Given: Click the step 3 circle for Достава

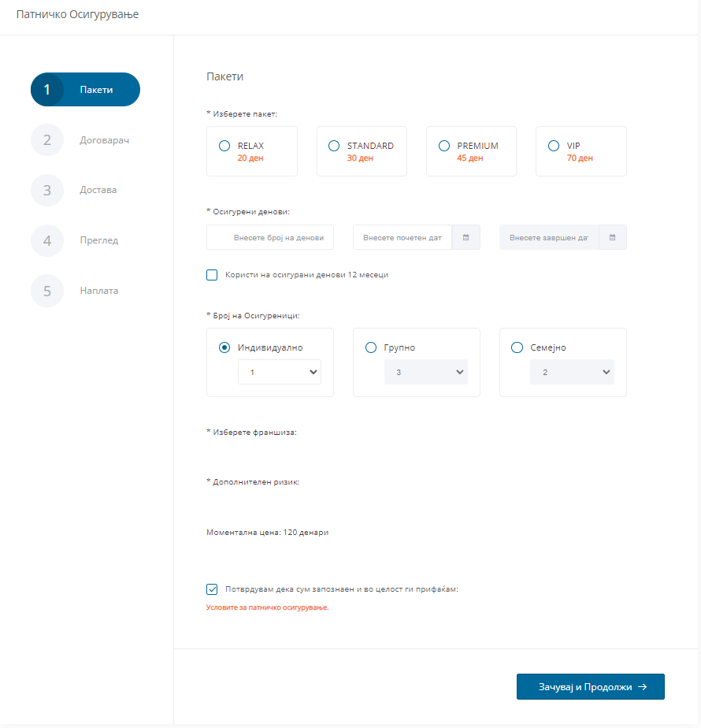Looking at the screenshot, I should pyautogui.click(x=47, y=190).
